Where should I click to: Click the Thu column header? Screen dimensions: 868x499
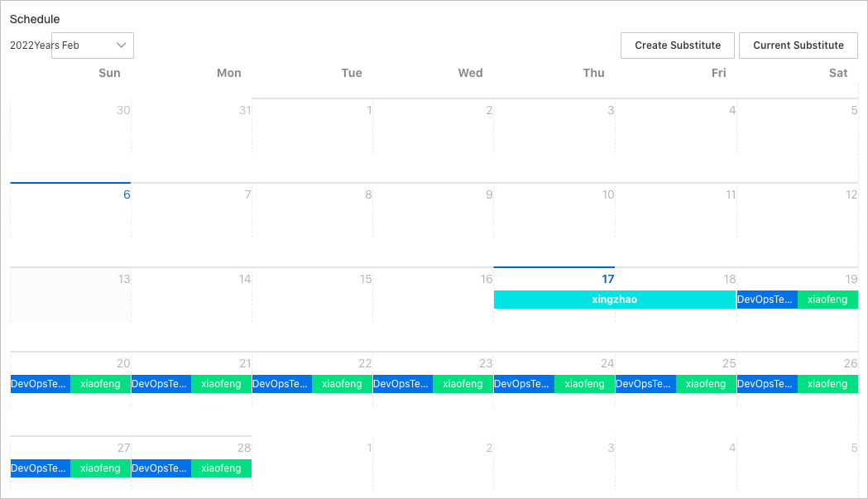[593, 73]
